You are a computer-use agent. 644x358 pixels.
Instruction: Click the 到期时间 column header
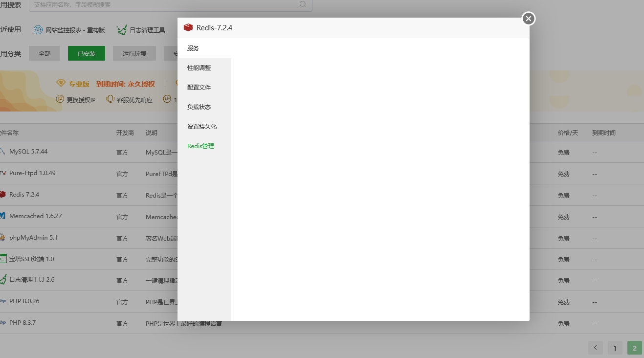pyautogui.click(x=604, y=133)
